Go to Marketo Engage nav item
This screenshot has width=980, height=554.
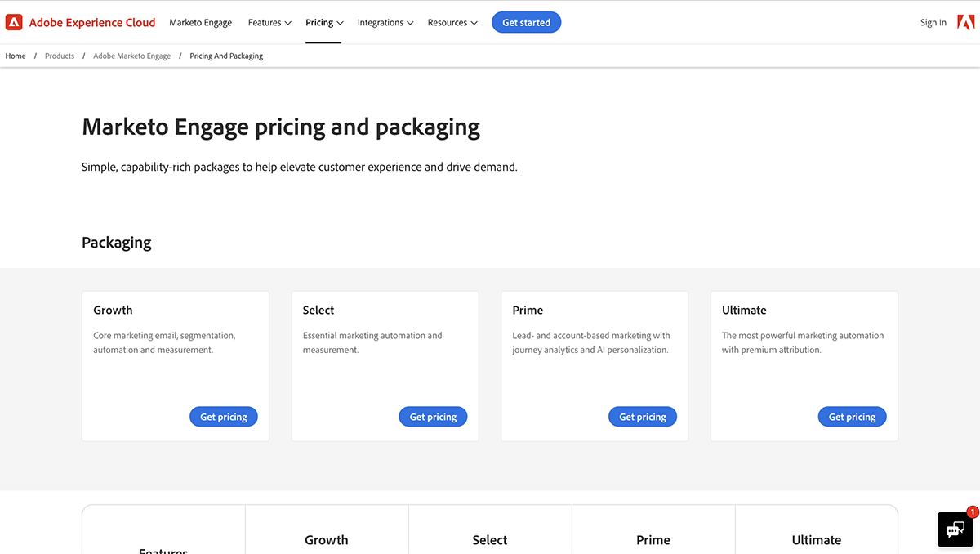(x=201, y=23)
